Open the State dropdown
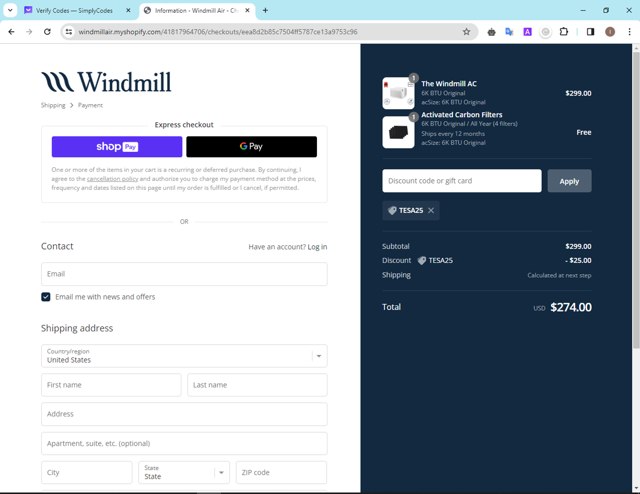Screen dimensions: 640x494 [184, 472]
